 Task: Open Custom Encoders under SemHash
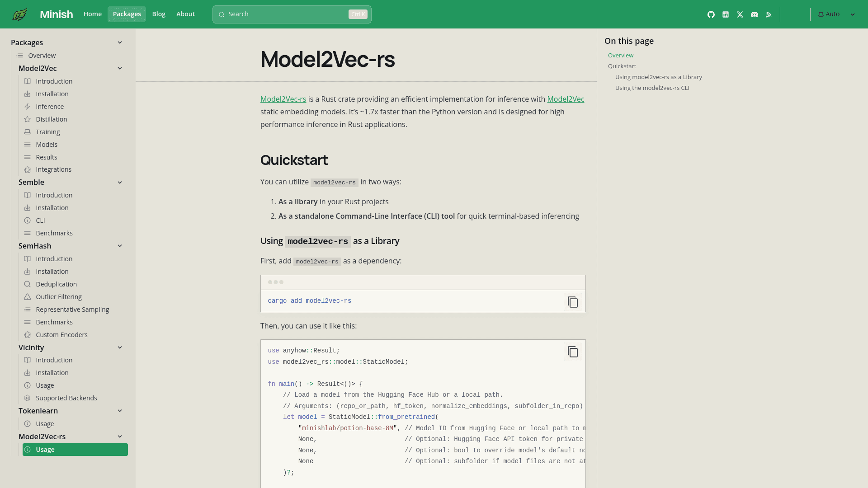[x=61, y=335]
